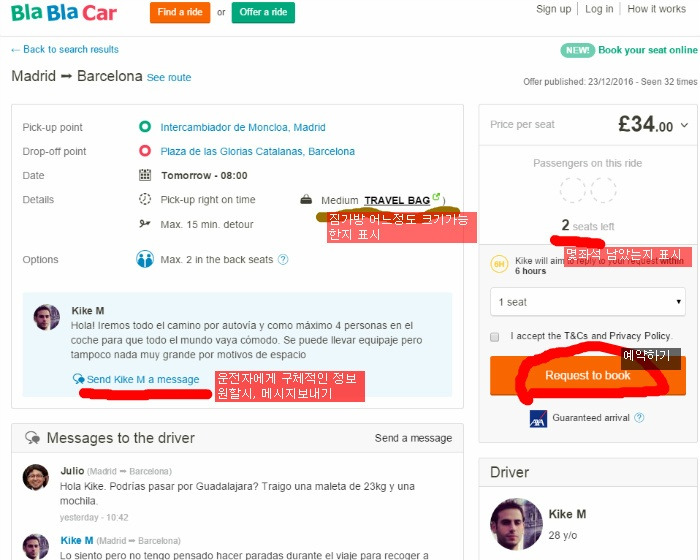Click the second empty passenger seat circle

tap(604, 190)
